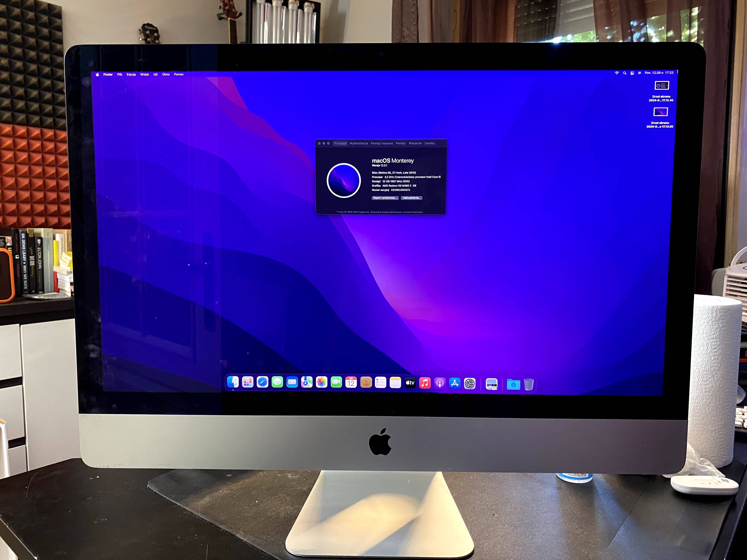747x560 pixels.
Task: Launch Apple TV from the Dock
Action: pyautogui.click(x=410, y=383)
